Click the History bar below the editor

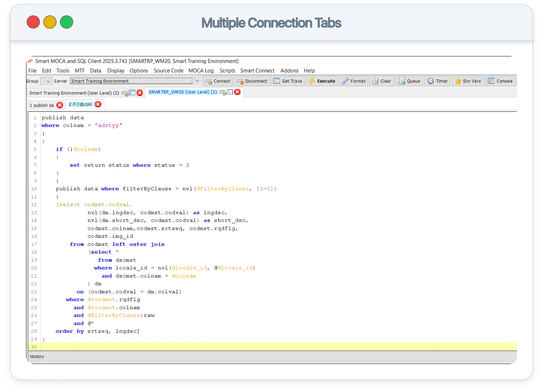[x=272, y=356]
